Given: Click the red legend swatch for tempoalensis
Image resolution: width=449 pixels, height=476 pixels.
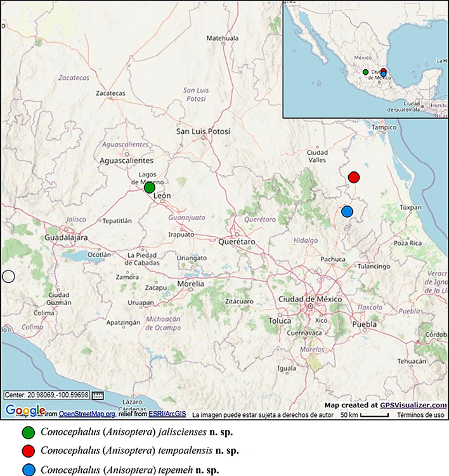Looking at the screenshot, I should point(28,452).
